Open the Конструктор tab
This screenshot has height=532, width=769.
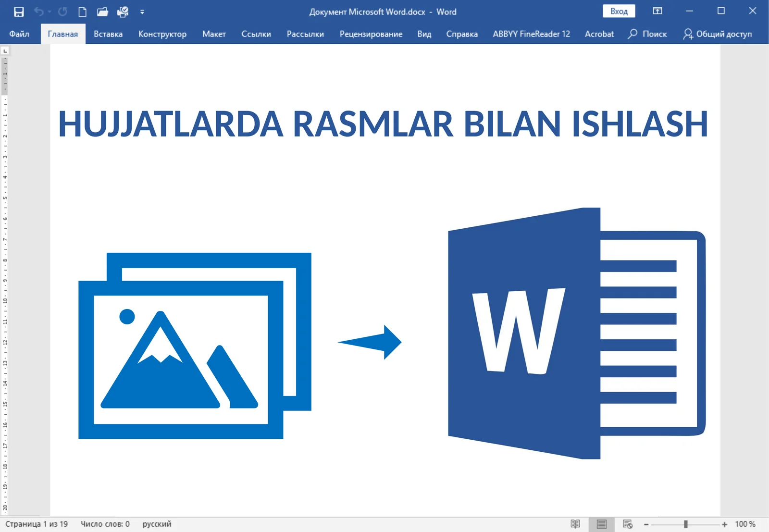coord(162,34)
